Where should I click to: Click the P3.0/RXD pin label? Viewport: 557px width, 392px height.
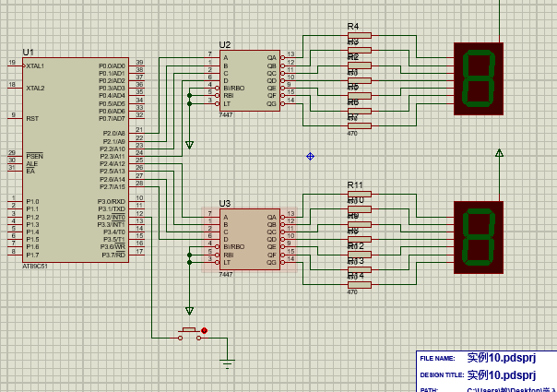(112, 201)
